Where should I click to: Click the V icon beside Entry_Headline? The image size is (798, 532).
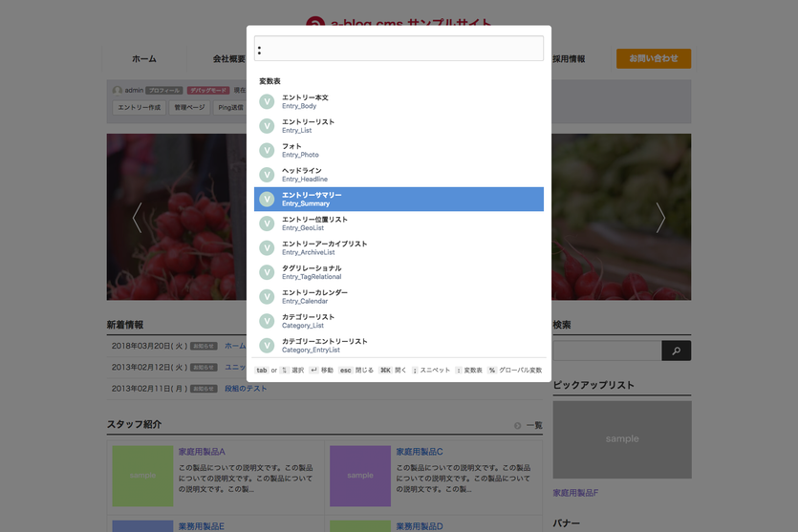(267, 175)
